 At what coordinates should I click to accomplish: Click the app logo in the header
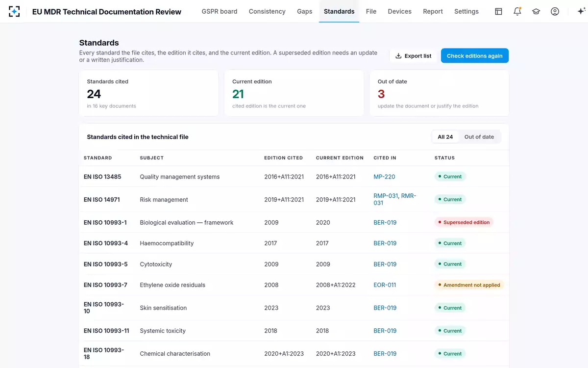(x=14, y=11)
